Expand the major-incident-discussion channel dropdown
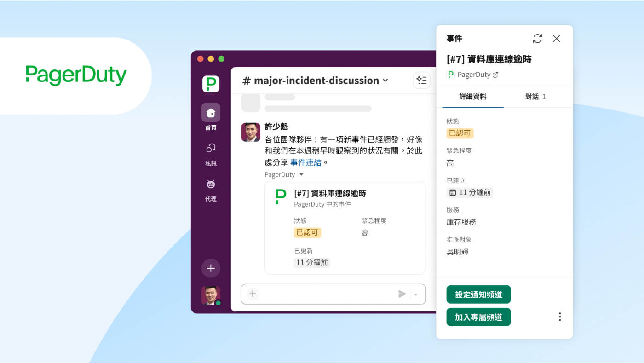The height and width of the screenshot is (363, 644). coord(385,81)
